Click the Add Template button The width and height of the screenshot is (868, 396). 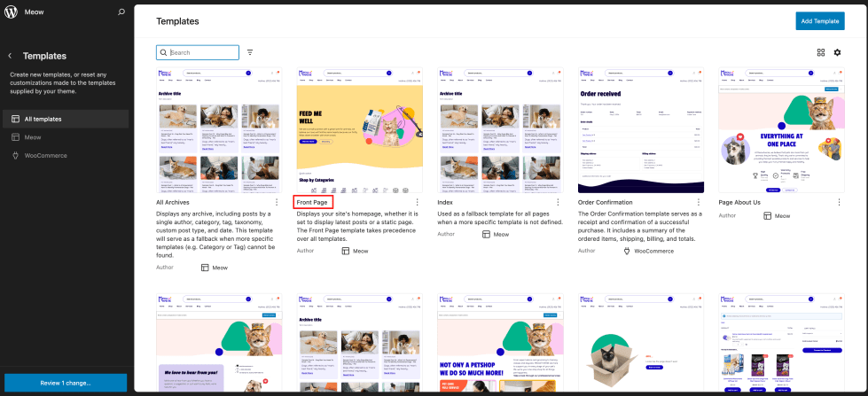pyautogui.click(x=820, y=21)
